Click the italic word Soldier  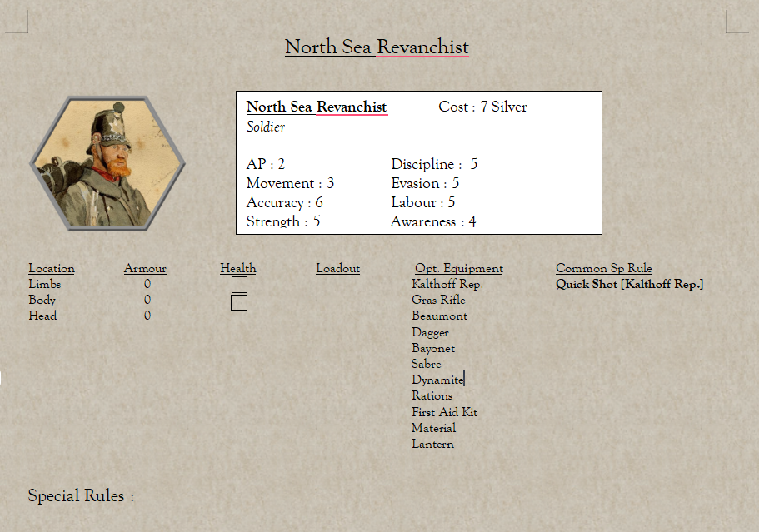coord(265,127)
